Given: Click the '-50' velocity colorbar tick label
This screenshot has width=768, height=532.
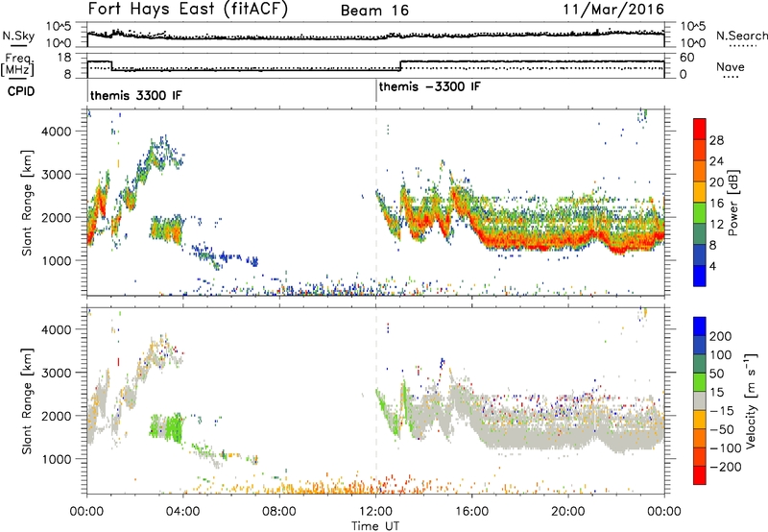Looking at the screenshot, I should coord(721,429).
